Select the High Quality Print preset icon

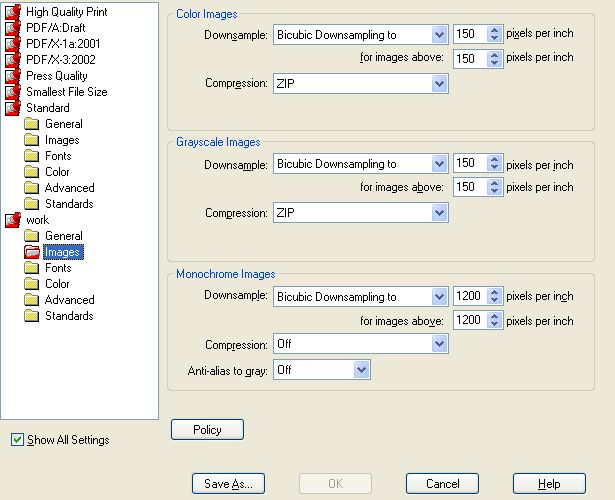13,12
